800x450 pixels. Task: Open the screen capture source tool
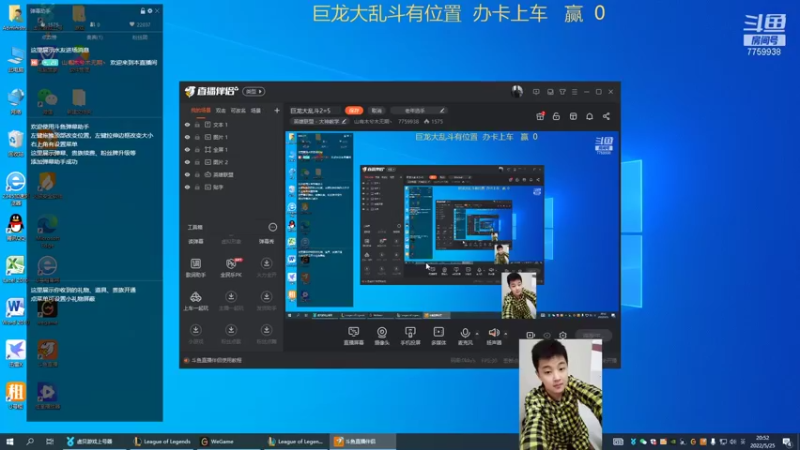coord(353,336)
